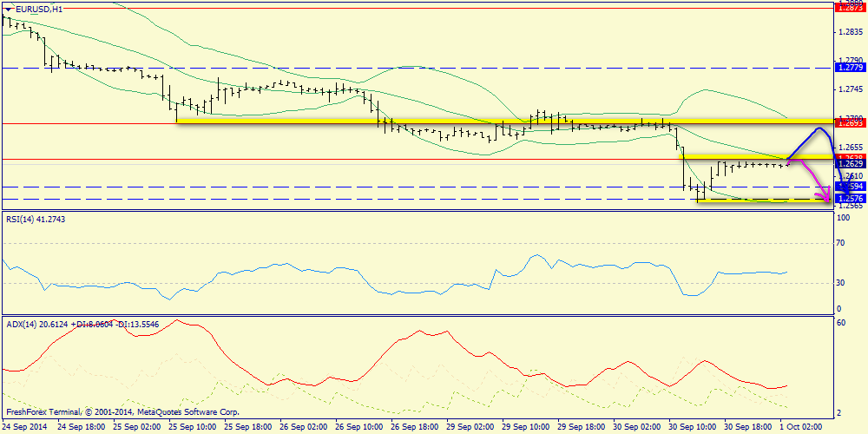The width and height of the screenshot is (868, 434).
Task: Select the blue dashed line at 1.2779
Action: (x=347, y=67)
